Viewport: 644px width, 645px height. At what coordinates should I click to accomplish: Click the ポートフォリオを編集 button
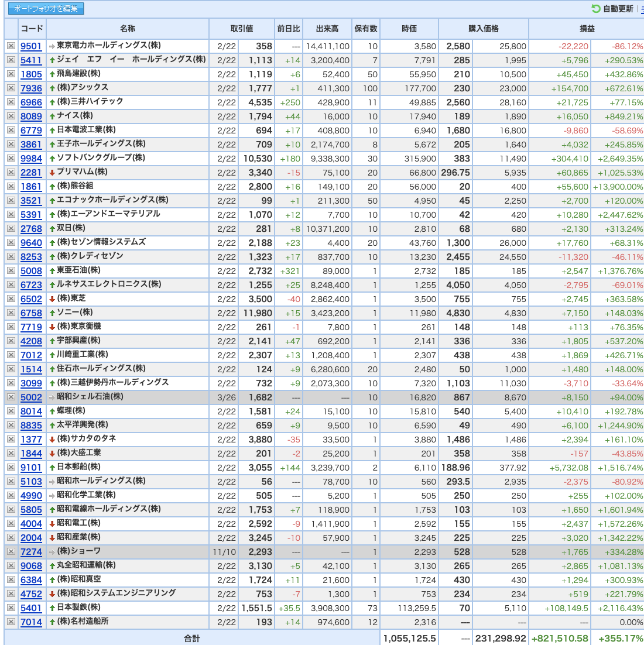coord(46,9)
